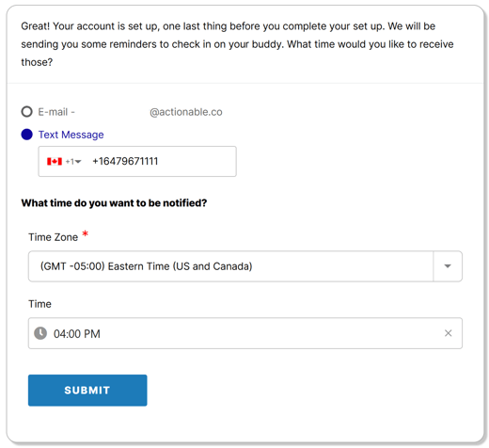Screen dimensions: 489x448
Task: Click the SUBMIT button
Action: (x=87, y=391)
